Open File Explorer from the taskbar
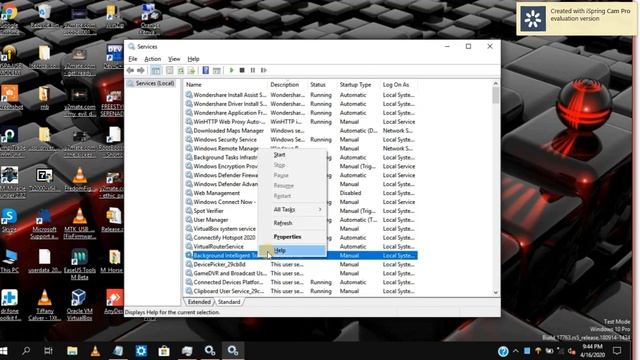Viewport: 640px width, 360px height. (72, 351)
